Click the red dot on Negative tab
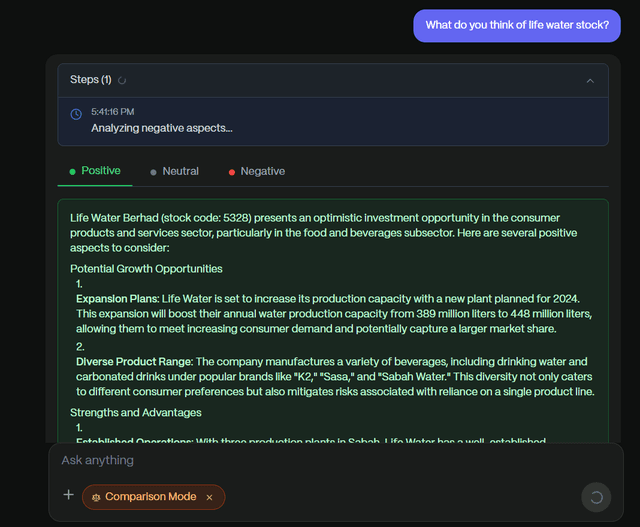 tap(231, 172)
